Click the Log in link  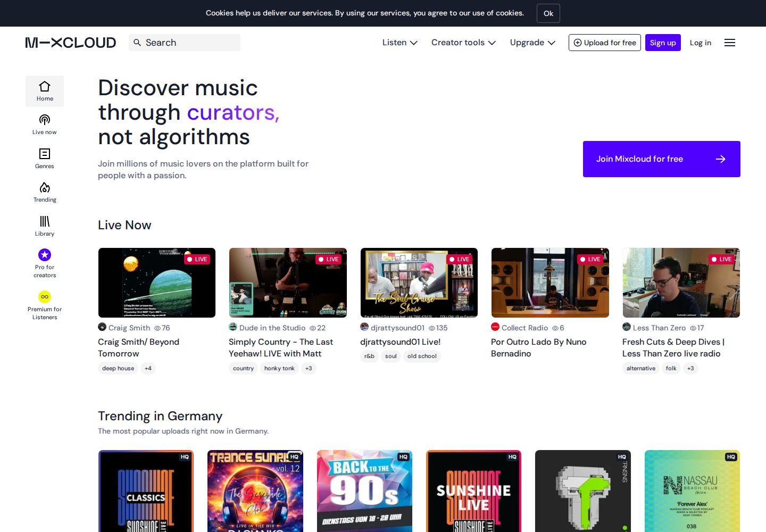pyautogui.click(x=701, y=43)
